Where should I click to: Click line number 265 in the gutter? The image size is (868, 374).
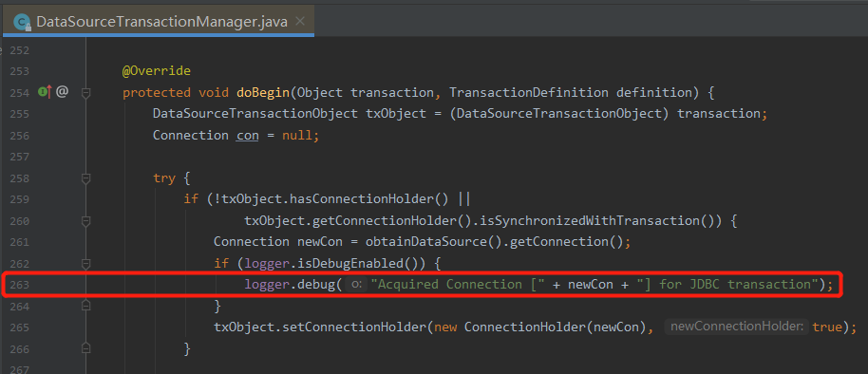[19, 327]
